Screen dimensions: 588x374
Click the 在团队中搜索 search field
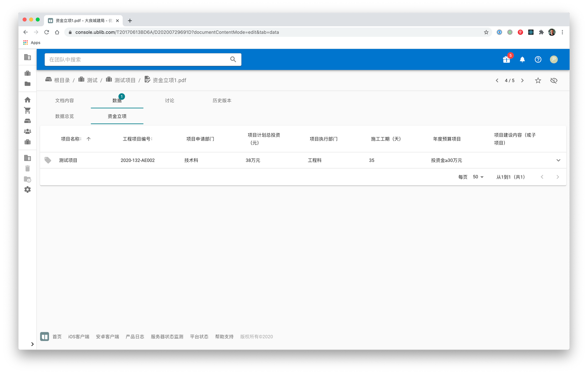pyautogui.click(x=138, y=59)
